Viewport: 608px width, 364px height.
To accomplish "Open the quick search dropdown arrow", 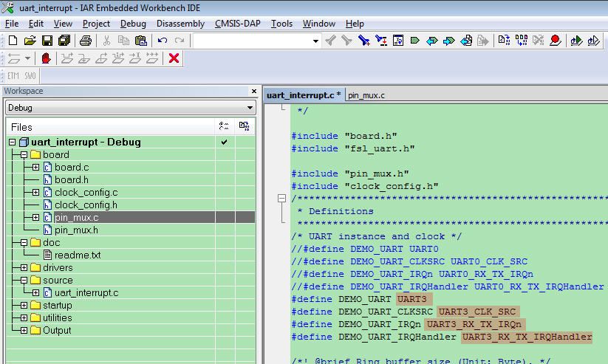I will [x=315, y=41].
